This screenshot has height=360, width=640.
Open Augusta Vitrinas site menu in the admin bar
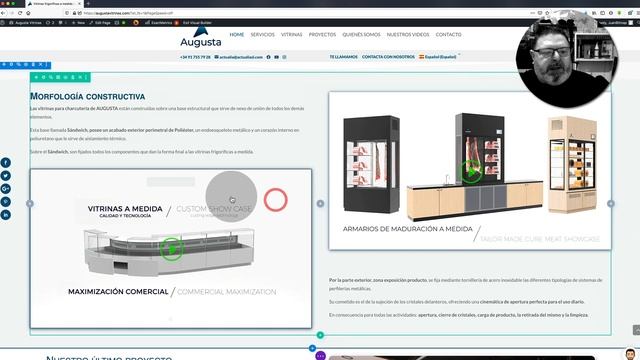[x=25, y=23]
